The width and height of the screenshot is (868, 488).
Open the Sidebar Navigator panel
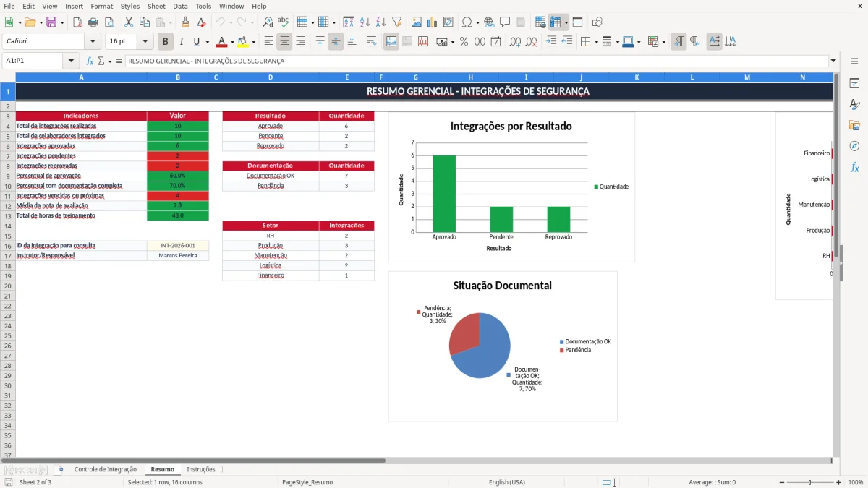point(854,146)
